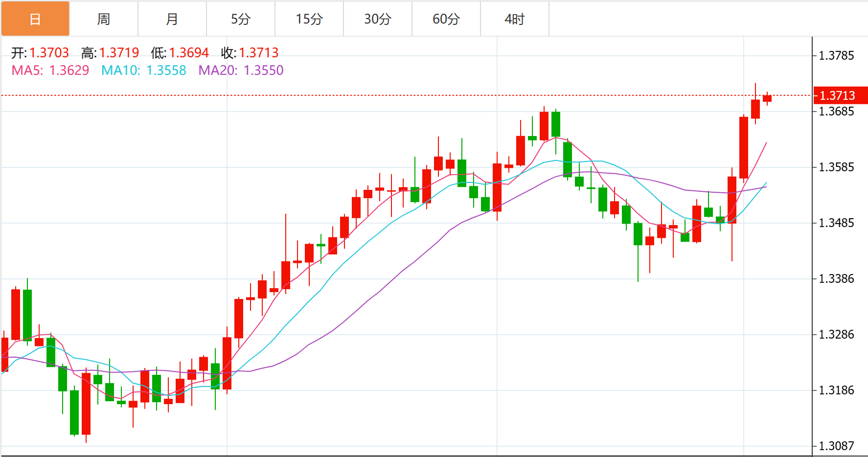Screen dimensions: 868x457
Task: Click the open price 开: 1.3703
Action: pyautogui.click(x=40, y=52)
